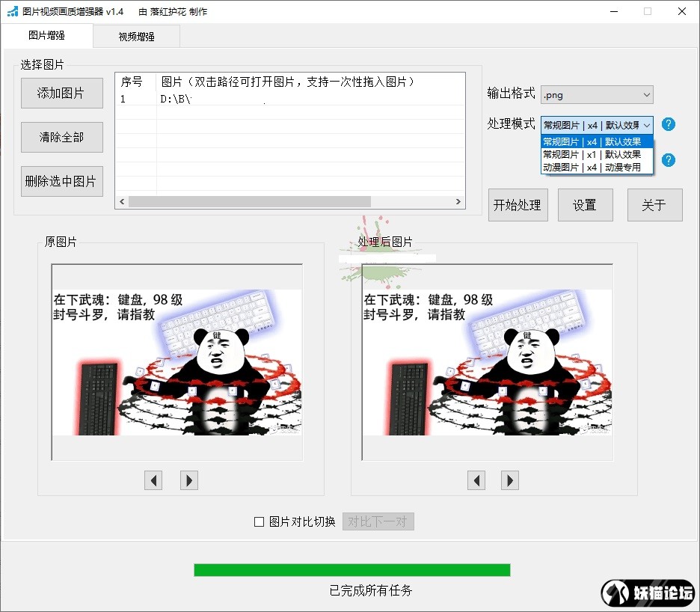Switch to the 图片增强 tab

pyautogui.click(x=47, y=35)
